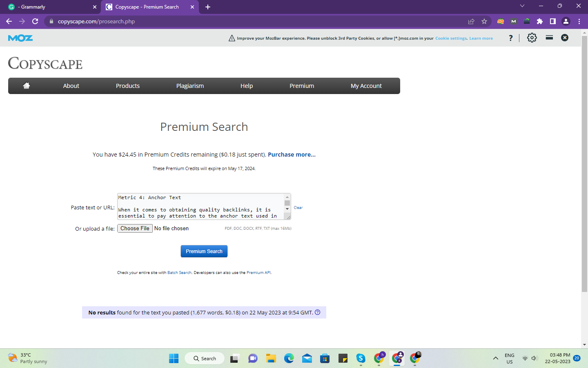
Task: Click the Copyscape logo
Action: pyautogui.click(x=45, y=63)
